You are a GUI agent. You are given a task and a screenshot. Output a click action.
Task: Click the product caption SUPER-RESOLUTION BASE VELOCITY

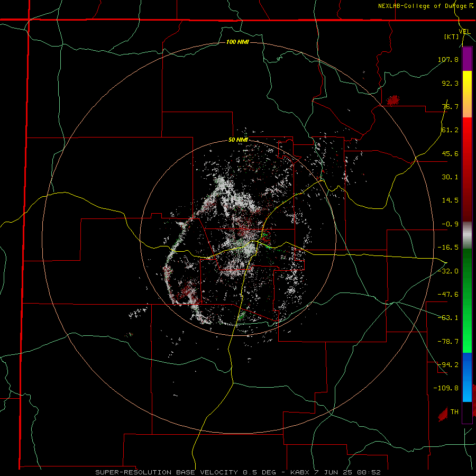(x=167, y=472)
